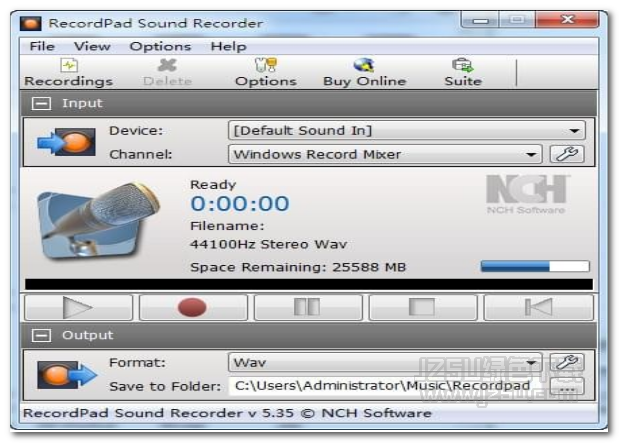The width and height of the screenshot is (619, 443).
Task: Click the input sound source icon
Action: point(66,142)
